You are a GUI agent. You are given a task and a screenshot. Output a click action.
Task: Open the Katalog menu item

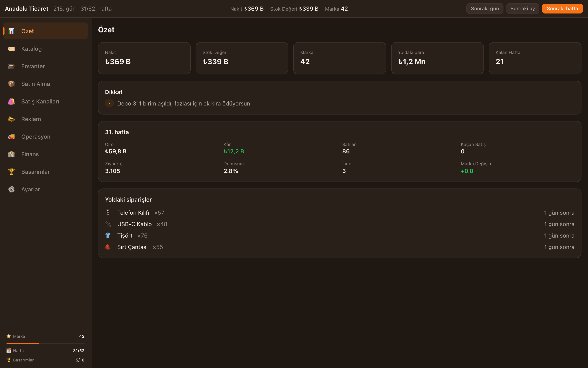pyautogui.click(x=46, y=49)
